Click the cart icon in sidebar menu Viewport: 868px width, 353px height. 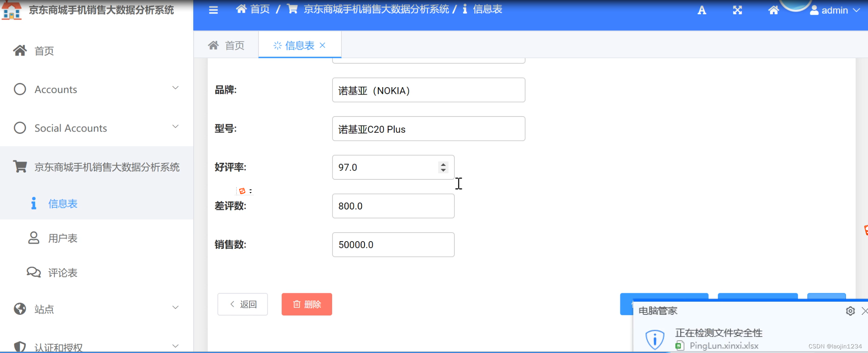point(20,166)
